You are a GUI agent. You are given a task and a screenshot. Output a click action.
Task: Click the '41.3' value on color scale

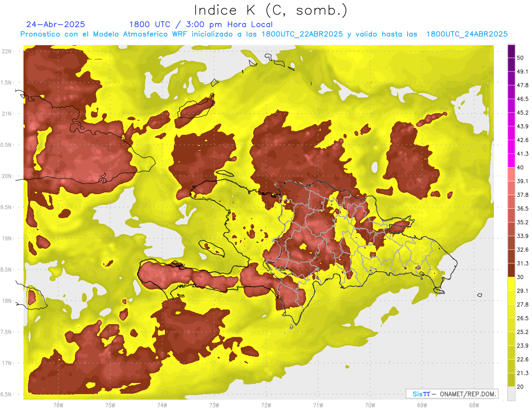point(523,154)
